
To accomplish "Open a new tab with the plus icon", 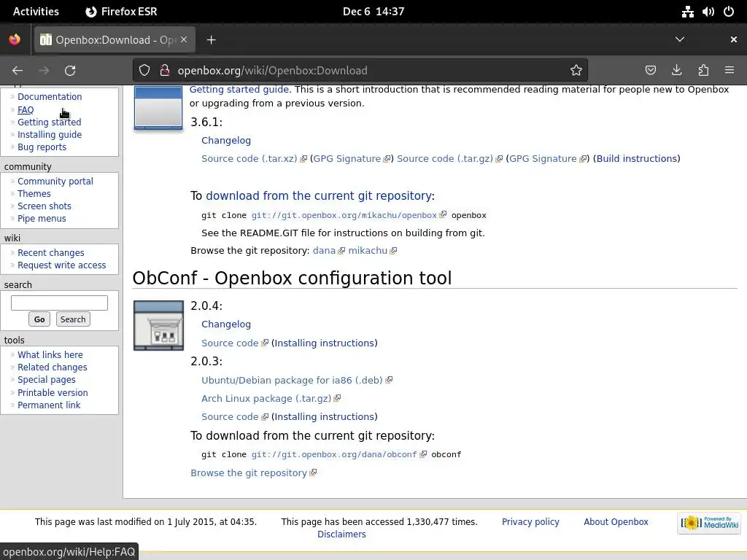I will (x=211, y=40).
